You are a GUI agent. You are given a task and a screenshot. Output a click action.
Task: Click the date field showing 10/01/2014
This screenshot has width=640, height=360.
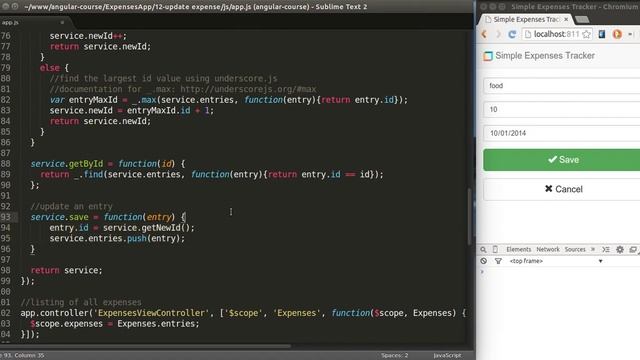[562, 133]
